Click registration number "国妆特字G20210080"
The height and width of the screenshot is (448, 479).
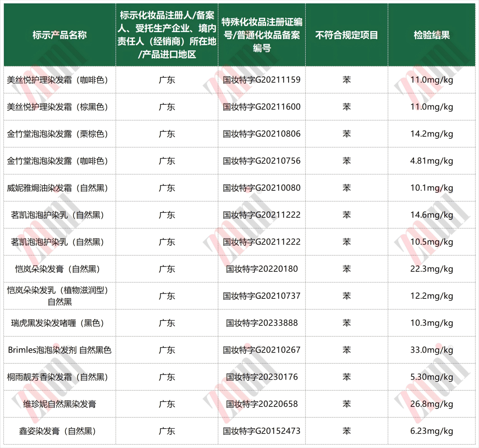pos(262,188)
